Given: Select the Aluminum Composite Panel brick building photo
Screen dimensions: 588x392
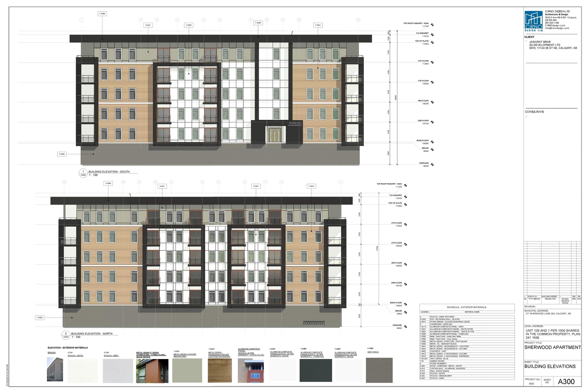Looking at the screenshot, I should 250,370.
